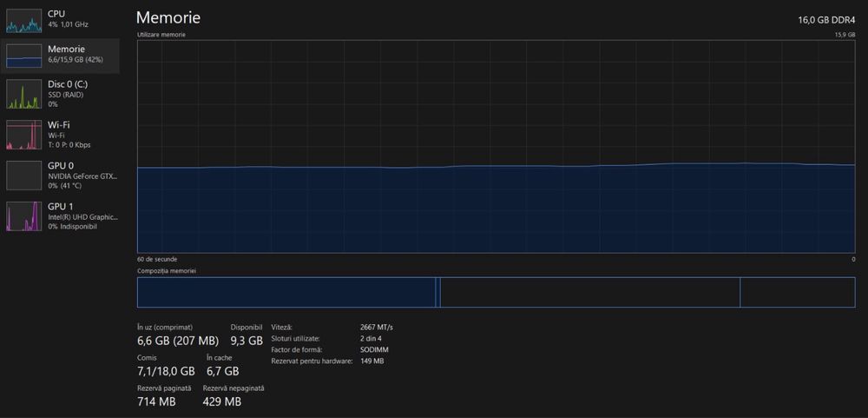Click the 4% 1,01 GHz CPU stat
868x418 pixels.
[68, 24]
